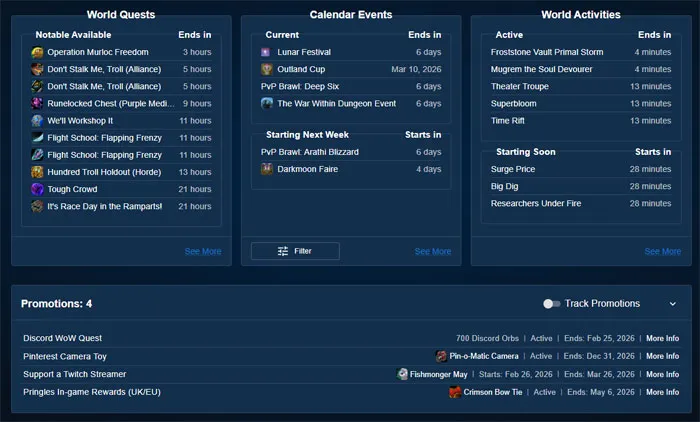Select Froststone Vault Primal Storm activity
Image resolution: width=700 pixels, height=422 pixels.
point(547,52)
